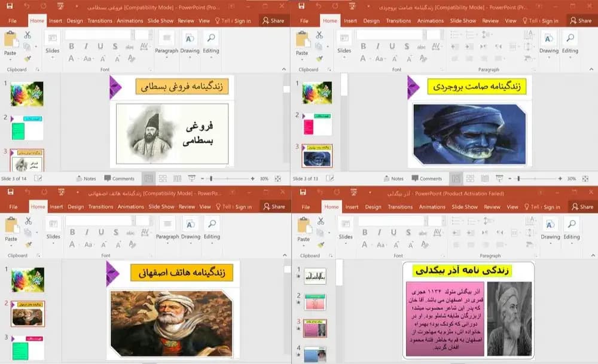This screenshot has width=598, height=364.
Task: Open Slide Show tab in Samet Borujerdi window
Action: 463,20
